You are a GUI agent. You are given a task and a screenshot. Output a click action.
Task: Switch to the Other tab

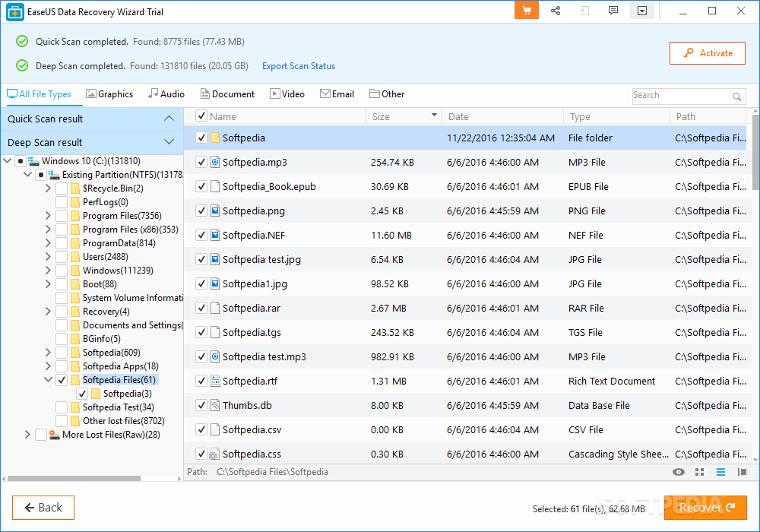coord(387,94)
